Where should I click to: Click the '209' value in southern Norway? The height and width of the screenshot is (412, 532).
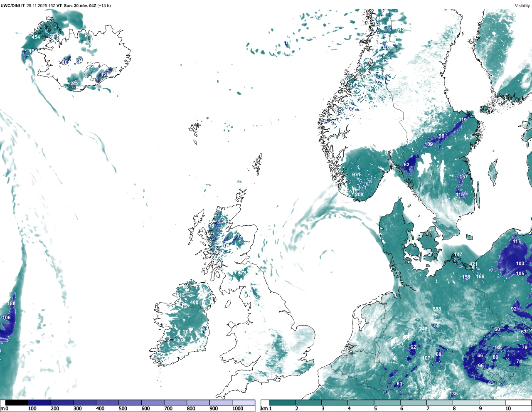tap(359, 195)
